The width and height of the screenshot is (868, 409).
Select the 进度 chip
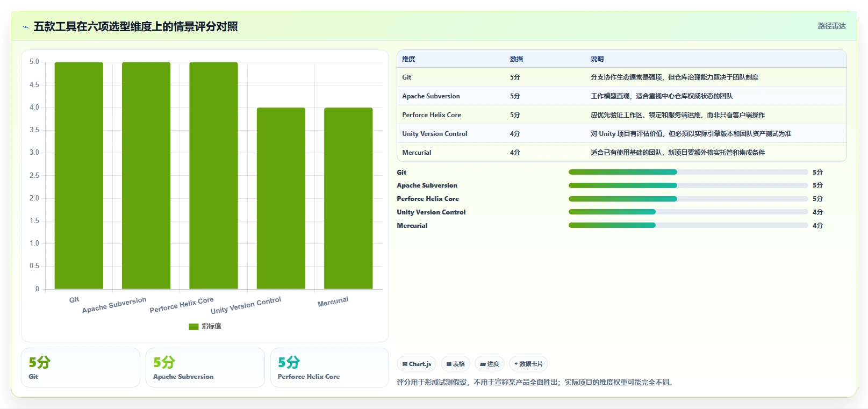[x=489, y=364]
